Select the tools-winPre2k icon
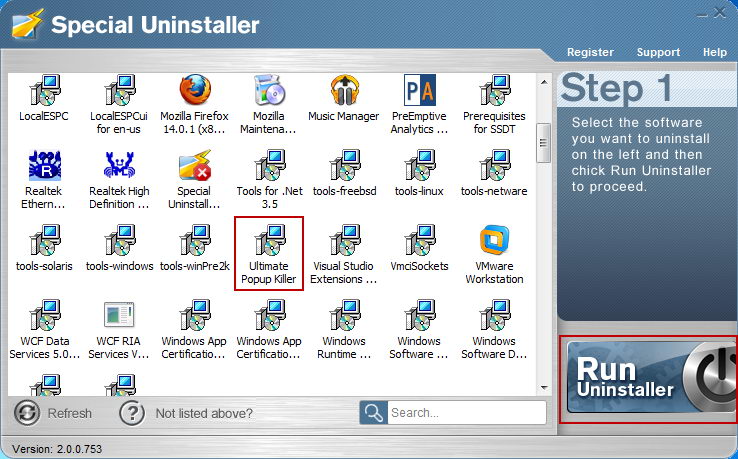Viewport: 738px width, 459px height. pos(194,240)
